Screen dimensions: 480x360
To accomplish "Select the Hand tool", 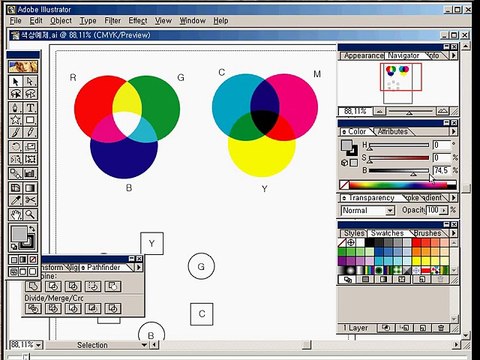I will click(15, 214).
